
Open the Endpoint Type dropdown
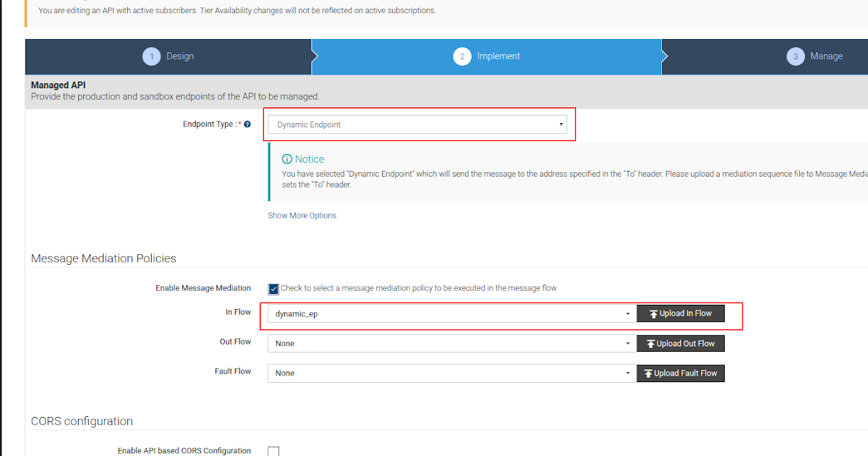(561, 124)
